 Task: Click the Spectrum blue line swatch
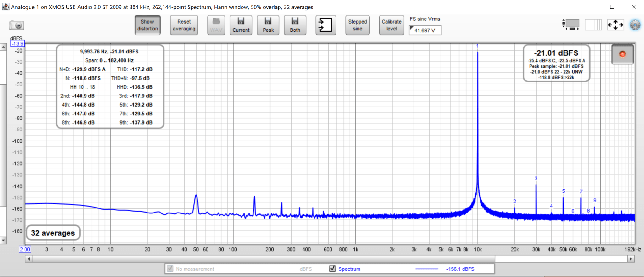[x=427, y=269]
